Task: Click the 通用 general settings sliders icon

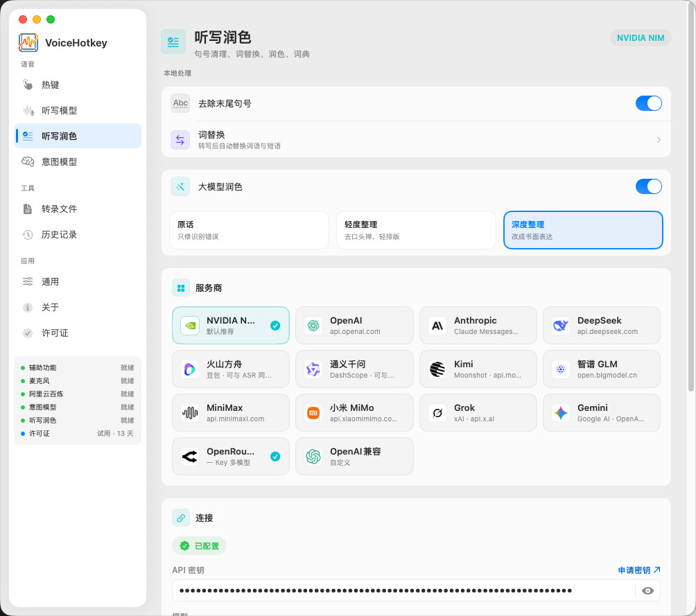Action: pyautogui.click(x=28, y=281)
